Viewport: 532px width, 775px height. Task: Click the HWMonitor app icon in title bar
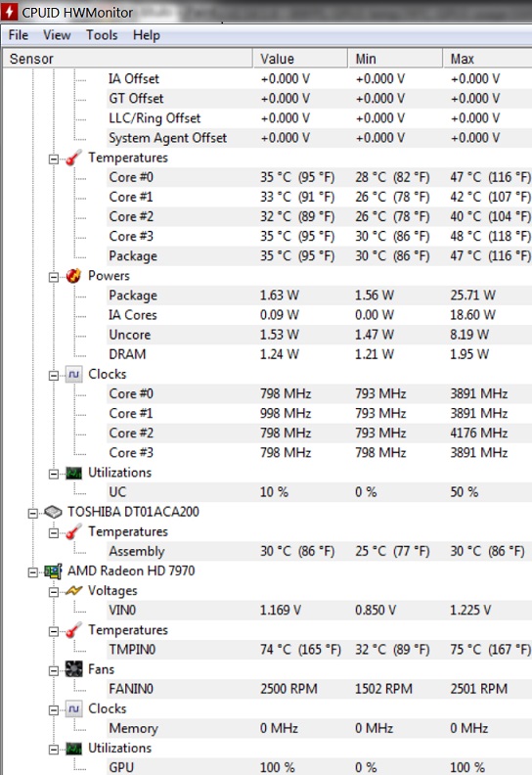tap(9, 12)
